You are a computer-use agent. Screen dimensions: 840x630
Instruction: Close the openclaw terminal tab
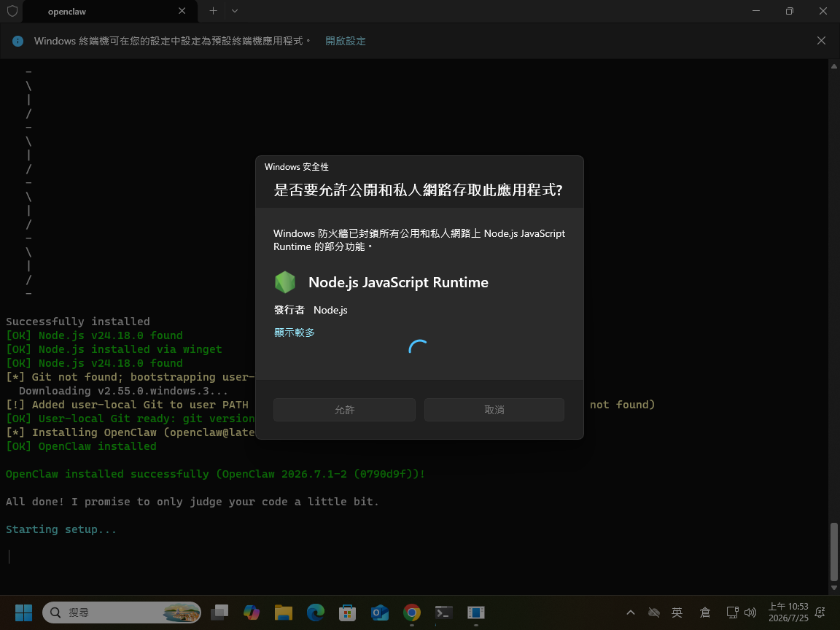coord(182,11)
